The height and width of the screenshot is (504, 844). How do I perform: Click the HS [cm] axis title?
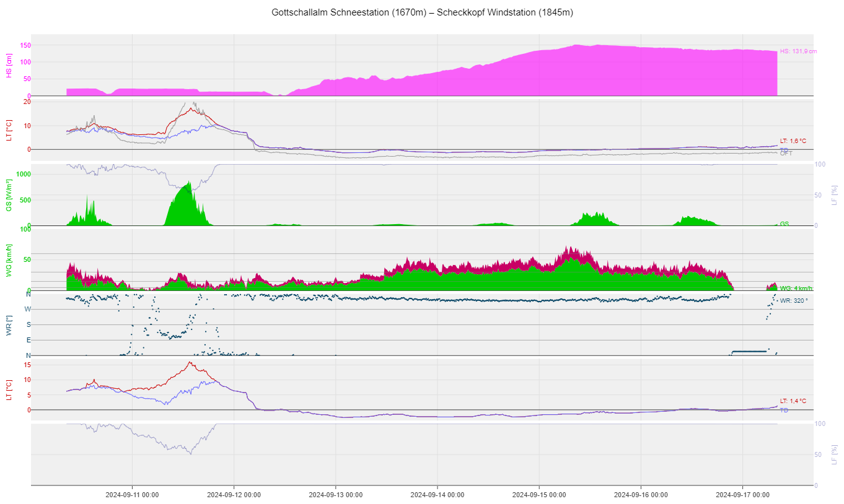point(9,66)
